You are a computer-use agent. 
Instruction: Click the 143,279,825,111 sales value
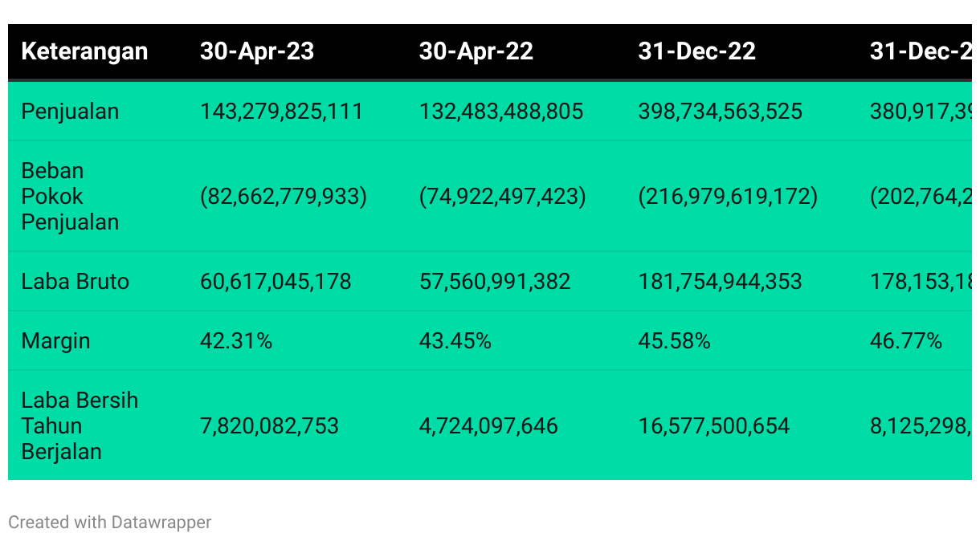click(281, 111)
